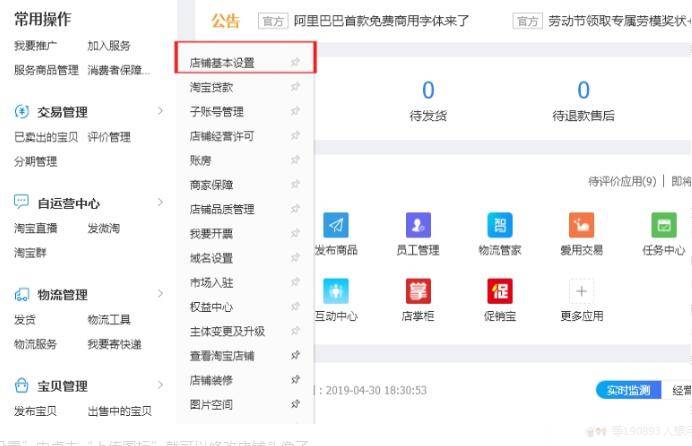Pin the 店铺基本设置 menu entry
Image resolution: width=692 pixels, height=446 pixels.
coord(295,62)
